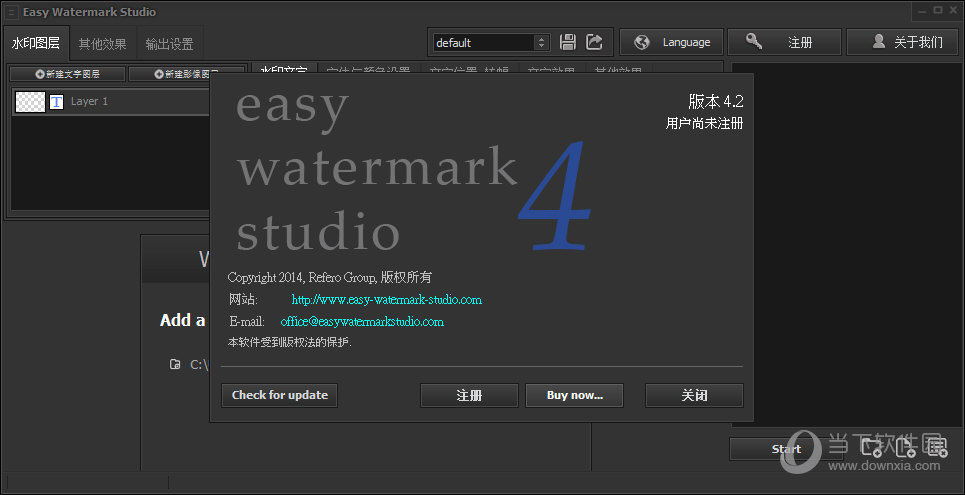965x495 pixels.
Task: Click 新建文字图层 to add a text layer
Action: [68, 74]
